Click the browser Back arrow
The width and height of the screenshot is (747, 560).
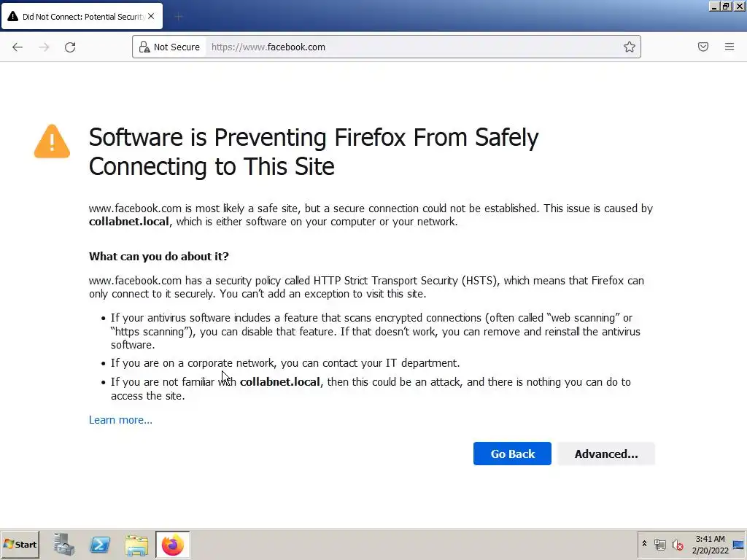coord(18,47)
